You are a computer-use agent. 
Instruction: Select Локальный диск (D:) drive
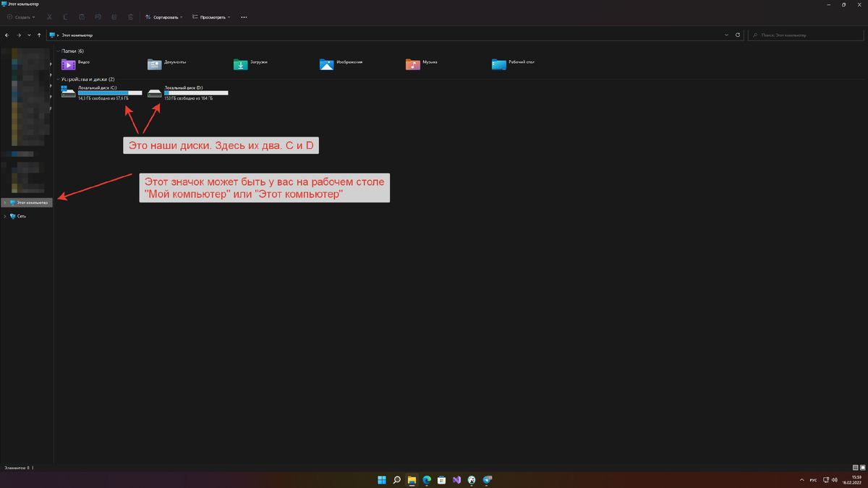187,93
